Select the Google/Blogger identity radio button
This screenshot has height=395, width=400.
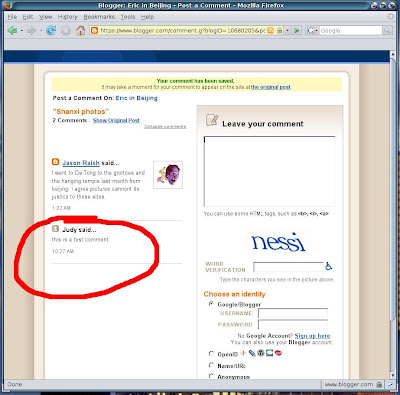tap(211, 304)
